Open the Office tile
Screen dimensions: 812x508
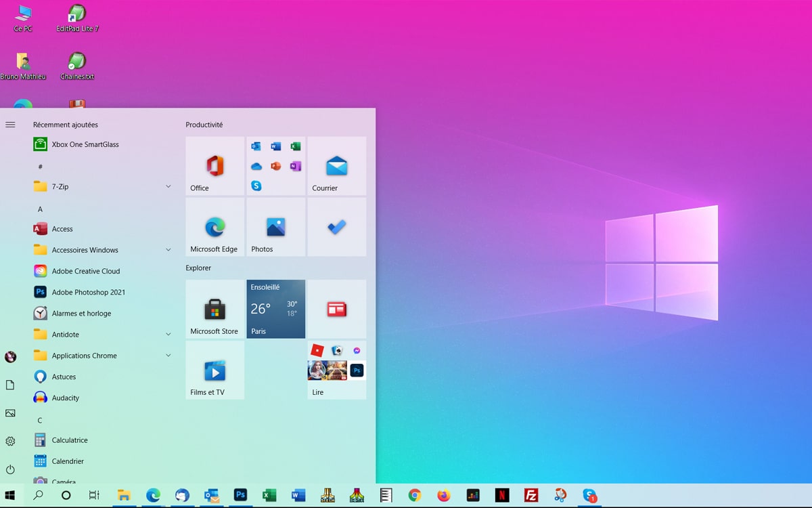(215, 166)
